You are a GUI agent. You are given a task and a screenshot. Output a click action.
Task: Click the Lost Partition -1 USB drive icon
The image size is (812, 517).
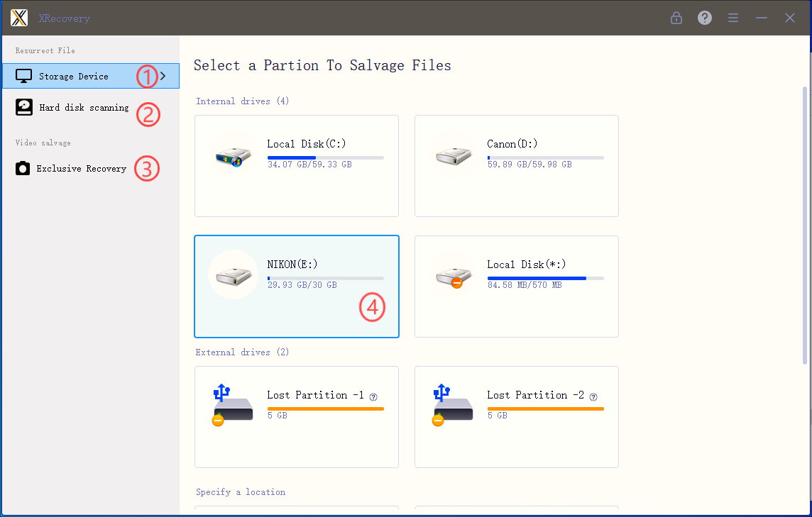(233, 405)
